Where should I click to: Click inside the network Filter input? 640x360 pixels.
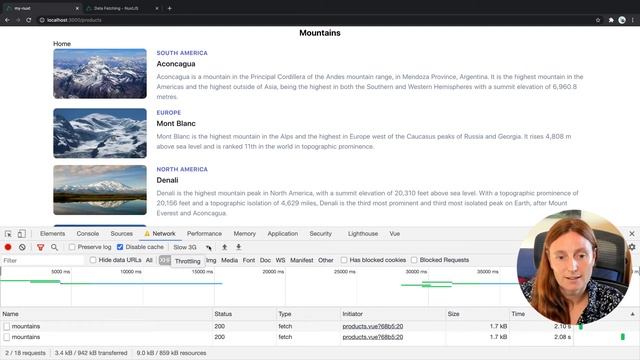pyautogui.click(x=43, y=260)
